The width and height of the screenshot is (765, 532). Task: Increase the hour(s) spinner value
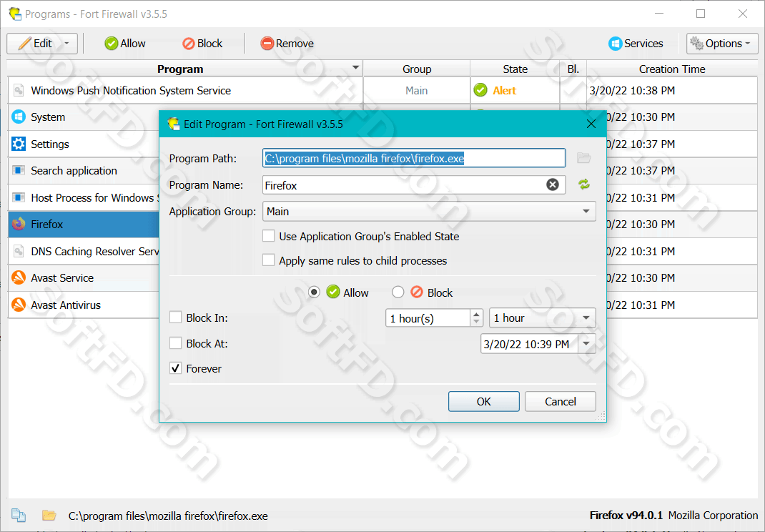tap(477, 313)
